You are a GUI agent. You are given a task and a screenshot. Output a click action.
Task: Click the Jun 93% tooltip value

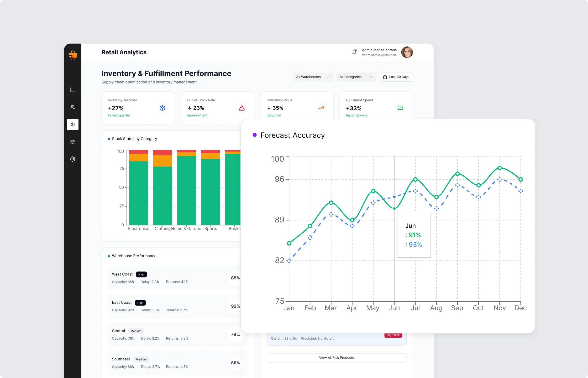pyautogui.click(x=414, y=244)
